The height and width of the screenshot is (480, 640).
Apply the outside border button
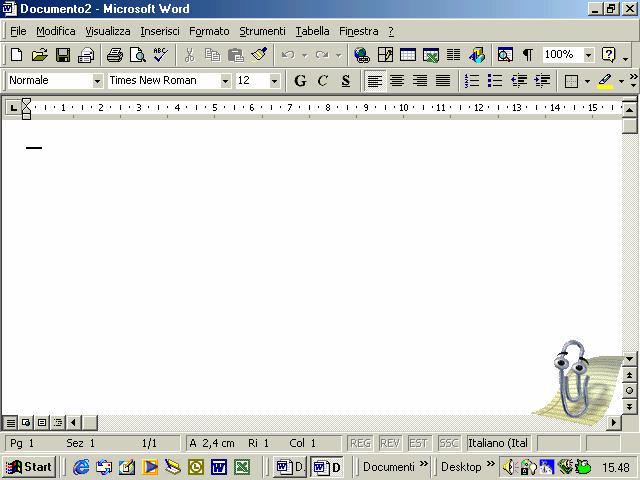pyautogui.click(x=571, y=81)
